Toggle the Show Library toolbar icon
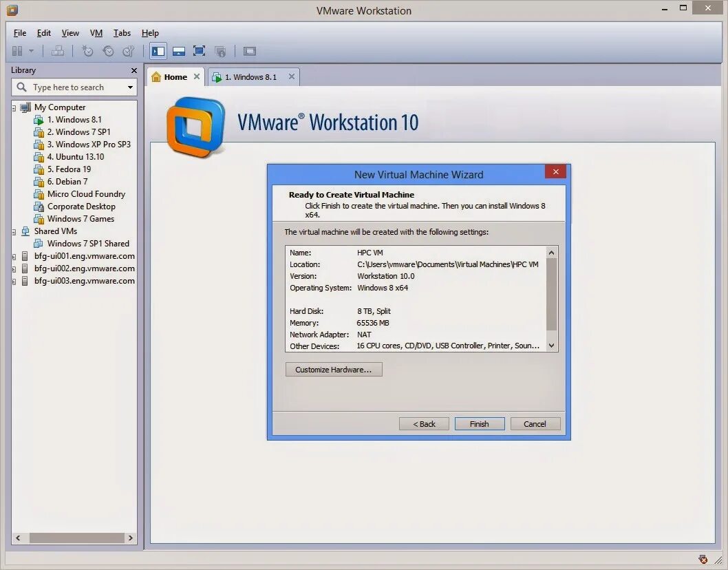This screenshot has width=728, height=570. 158,51
